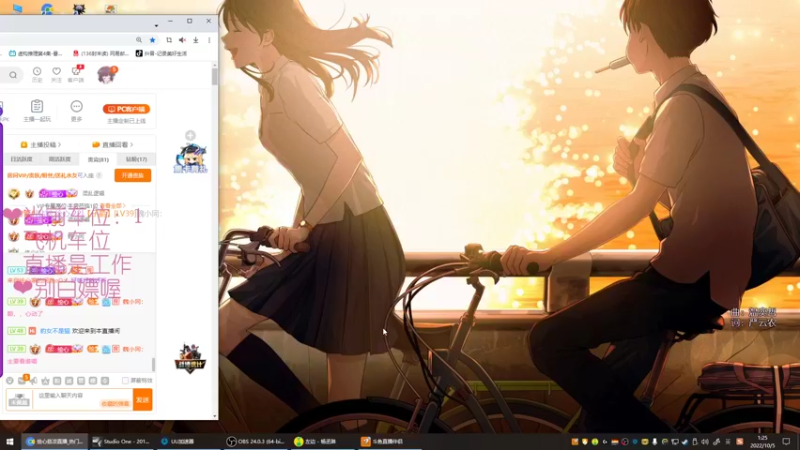Click the emoji face icon in the chat toolbar

[x=10, y=381]
